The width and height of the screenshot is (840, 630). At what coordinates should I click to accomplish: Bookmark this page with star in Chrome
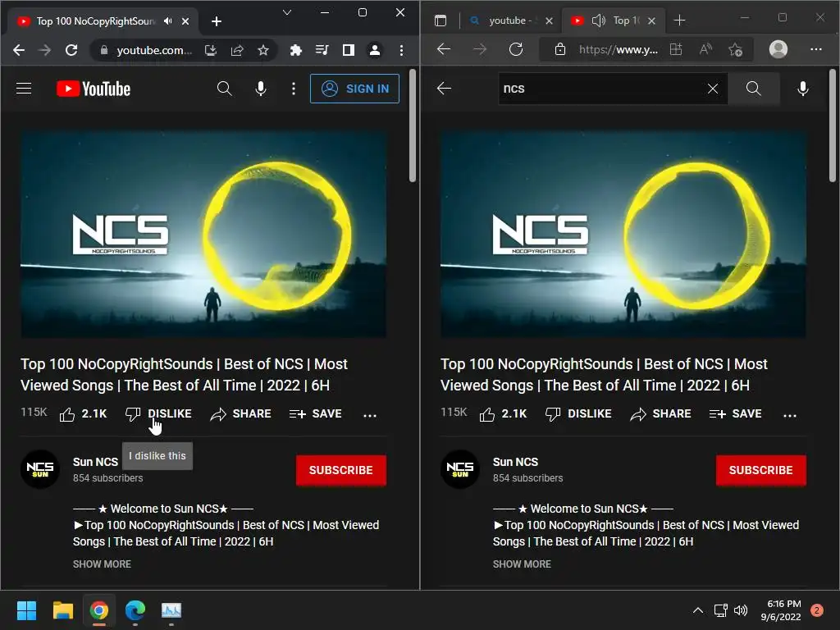click(x=263, y=50)
